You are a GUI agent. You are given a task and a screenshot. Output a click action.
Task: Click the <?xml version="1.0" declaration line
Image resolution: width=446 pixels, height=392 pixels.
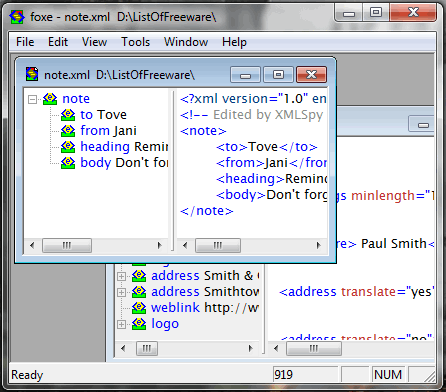click(253, 99)
